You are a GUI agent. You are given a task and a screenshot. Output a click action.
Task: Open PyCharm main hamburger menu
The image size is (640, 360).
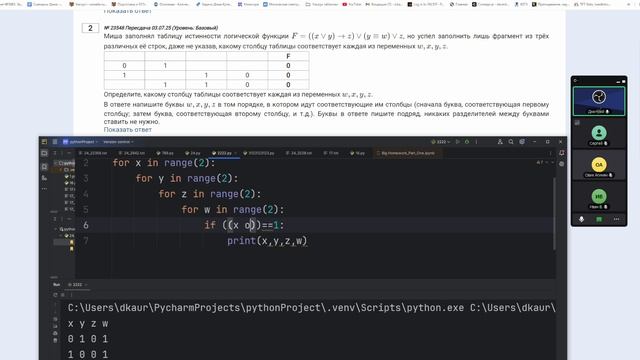point(55,142)
